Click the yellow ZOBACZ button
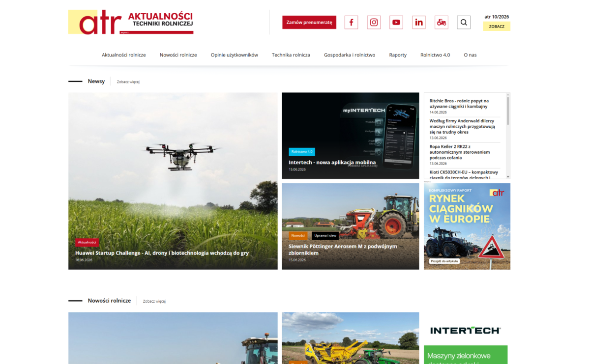 [497, 27]
